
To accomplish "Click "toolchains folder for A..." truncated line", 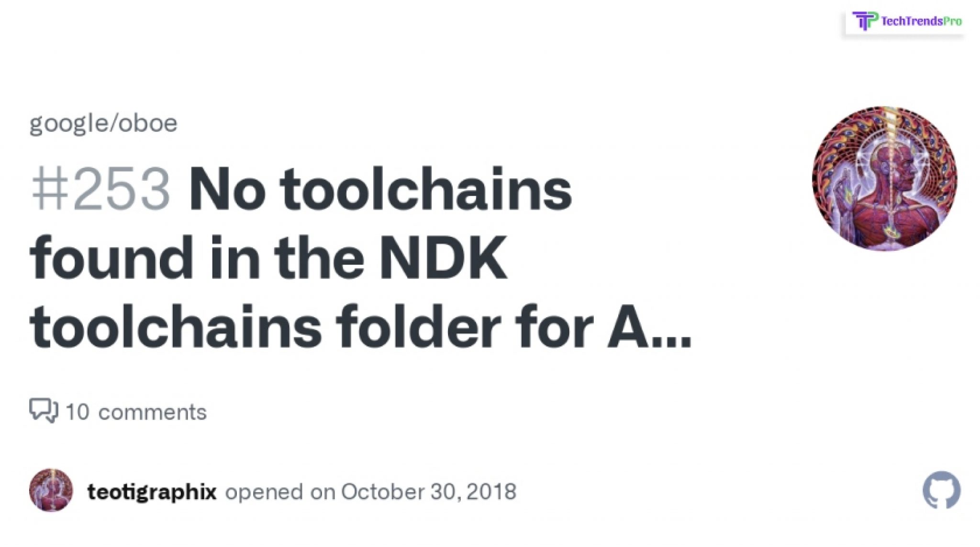I will point(360,328).
